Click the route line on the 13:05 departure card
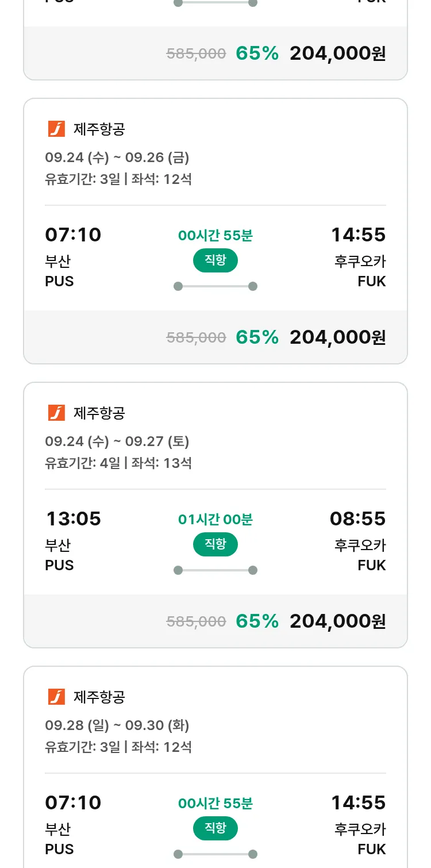The height and width of the screenshot is (868, 431). point(215,570)
